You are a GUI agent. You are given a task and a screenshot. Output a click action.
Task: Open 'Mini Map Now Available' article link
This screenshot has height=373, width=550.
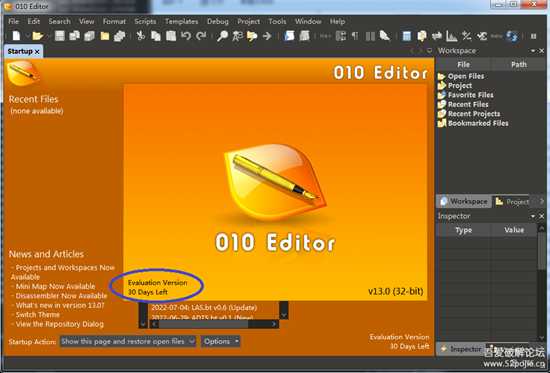55,286
